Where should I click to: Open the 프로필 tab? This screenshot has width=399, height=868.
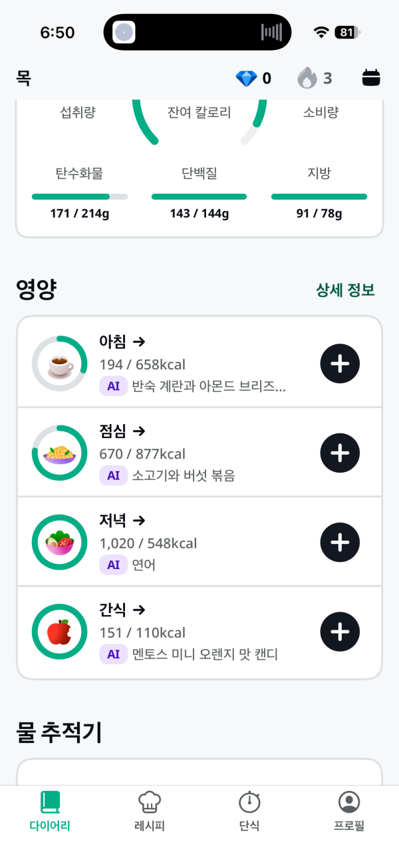point(349,812)
